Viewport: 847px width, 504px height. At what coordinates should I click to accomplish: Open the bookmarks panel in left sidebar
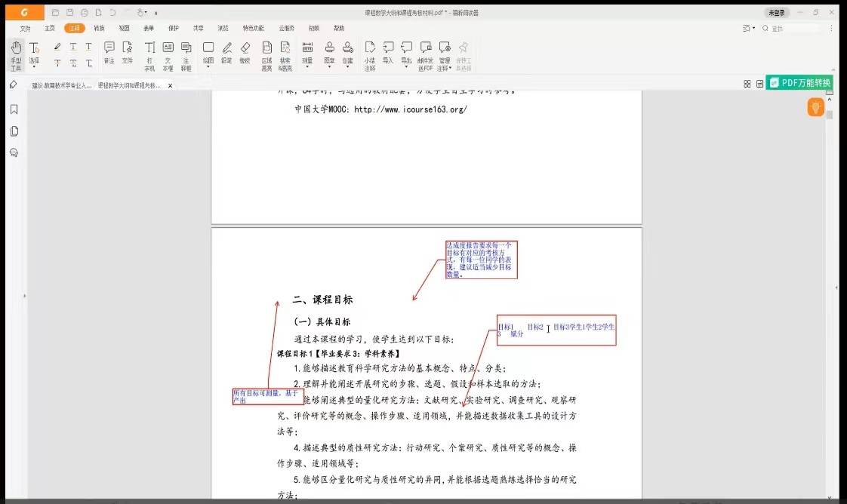click(x=14, y=109)
